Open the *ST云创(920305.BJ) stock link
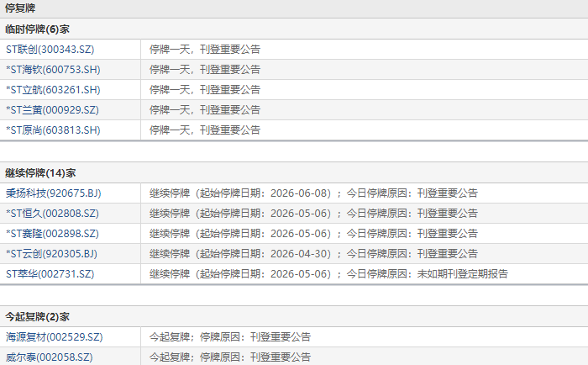The image size is (588, 365). pos(51,254)
